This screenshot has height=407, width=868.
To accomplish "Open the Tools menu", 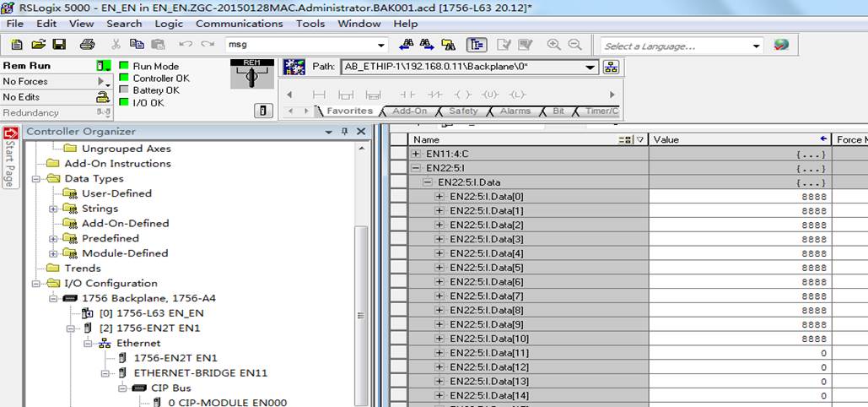I will click(x=310, y=24).
